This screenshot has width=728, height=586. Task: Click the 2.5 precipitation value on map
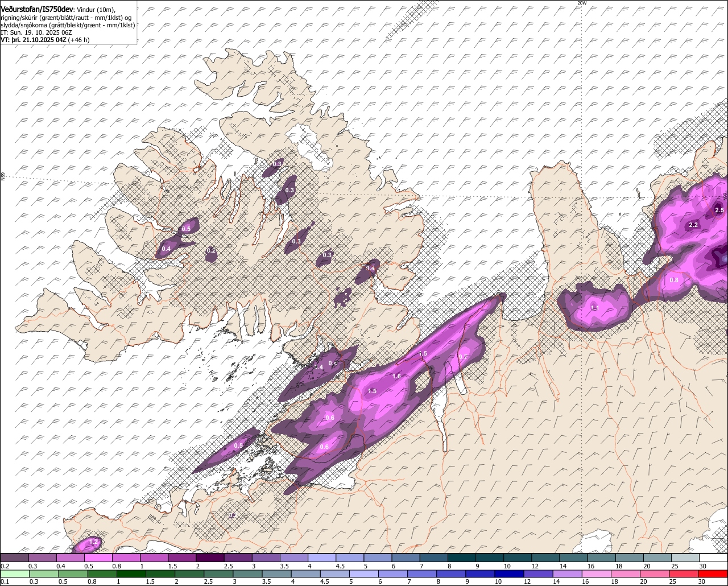click(719, 210)
